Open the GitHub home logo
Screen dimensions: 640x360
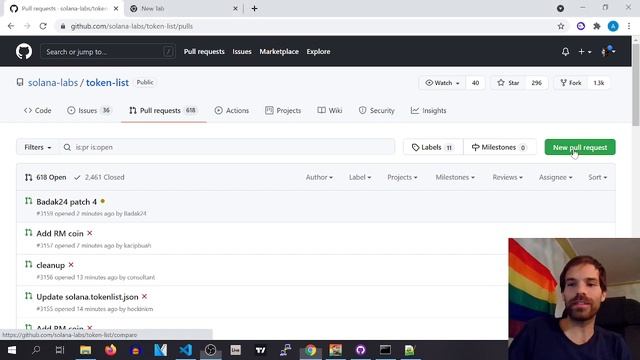click(24, 52)
